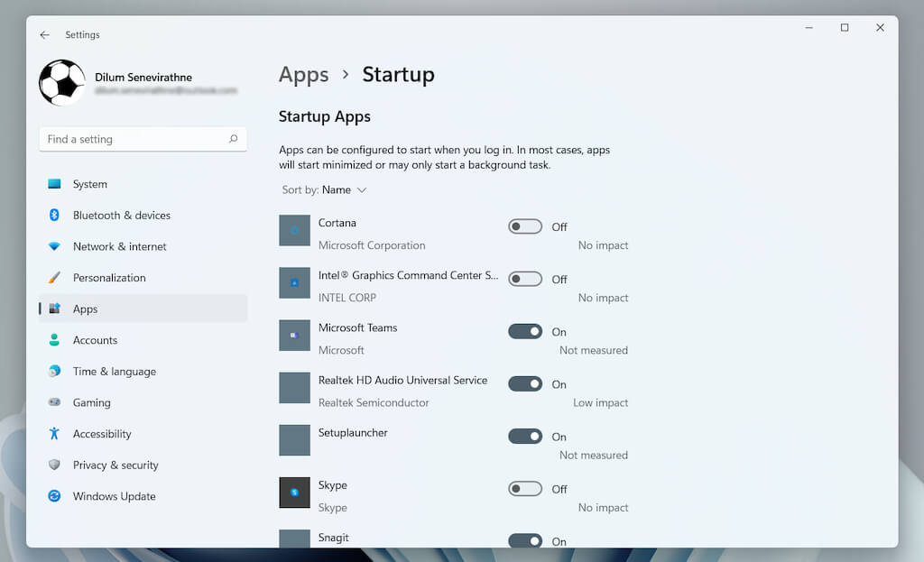This screenshot has height=562, width=924.
Task: Click the Skype app icon
Action: [x=294, y=493]
